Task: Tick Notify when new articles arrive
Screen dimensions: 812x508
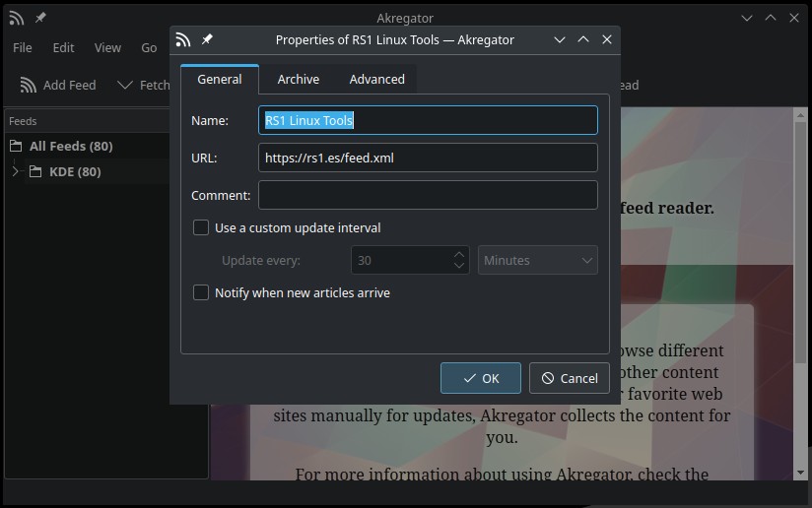Action: click(x=201, y=292)
